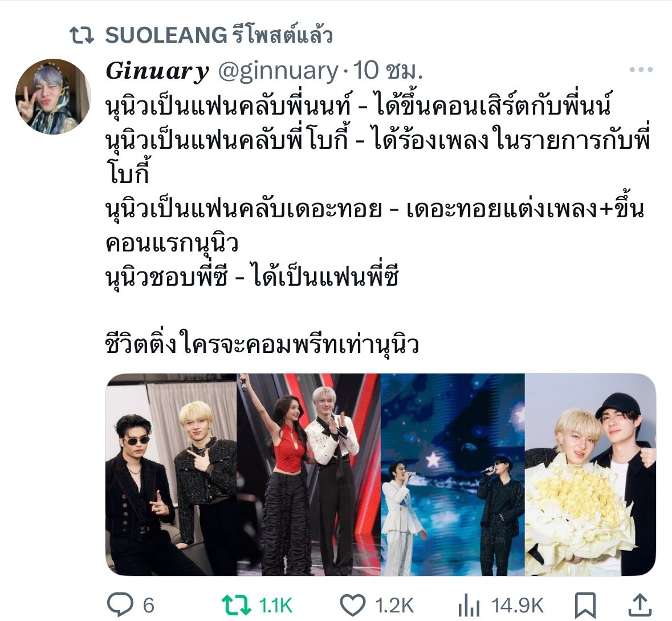Image resolution: width=672 pixels, height=621 pixels.
Task: Open the blue starry stage concert photo
Action: [x=453, y=475]
